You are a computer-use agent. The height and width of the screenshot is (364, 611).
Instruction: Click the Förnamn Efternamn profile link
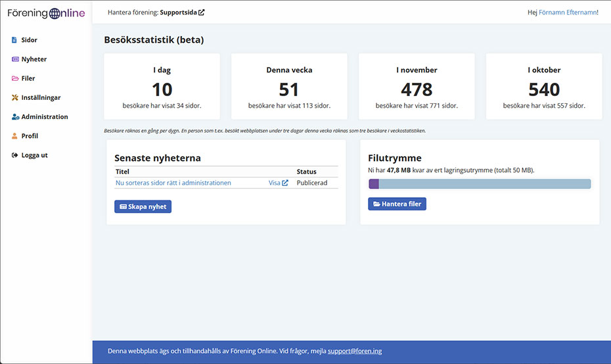coord(567,12)
